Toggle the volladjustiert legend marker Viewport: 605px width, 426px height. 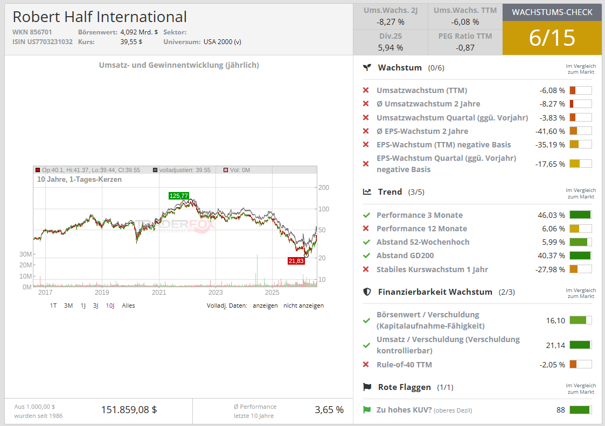155,170
